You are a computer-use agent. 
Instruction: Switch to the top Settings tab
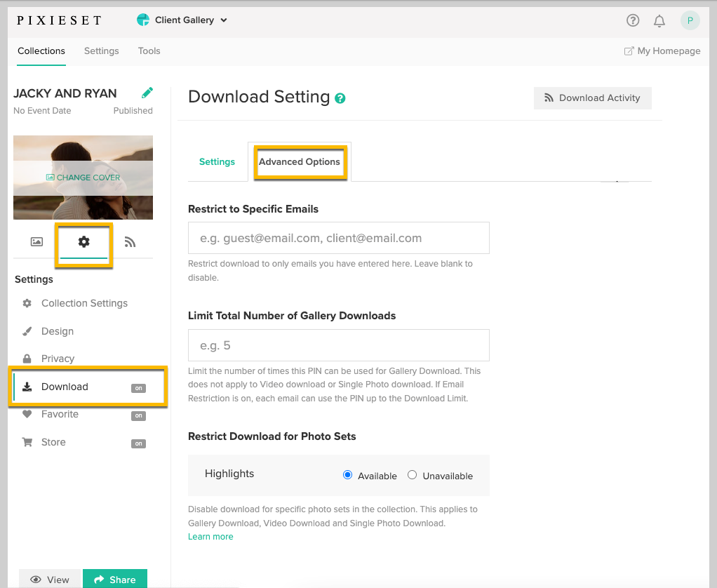[102, 51]
